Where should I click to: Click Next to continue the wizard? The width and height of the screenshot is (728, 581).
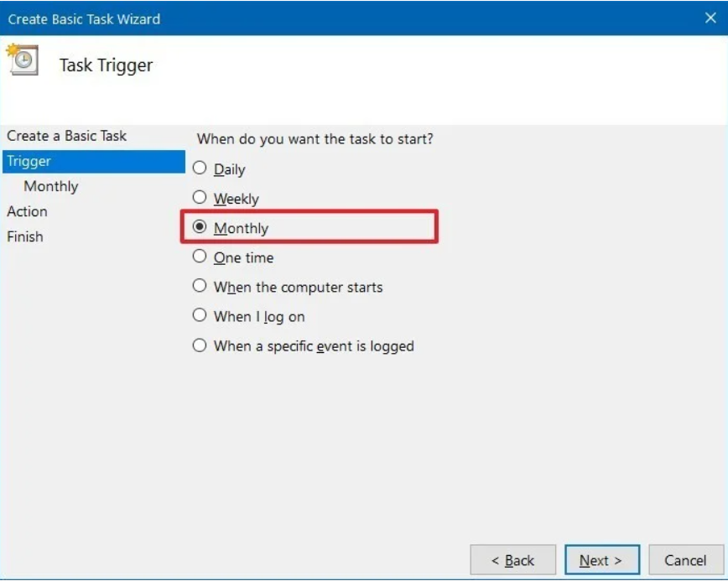click(601, 560)
